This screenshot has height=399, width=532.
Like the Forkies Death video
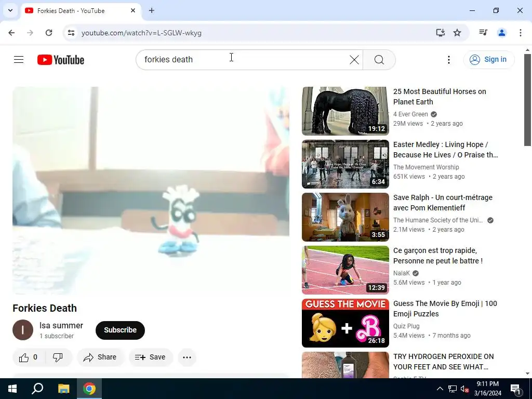pos(28,357)
